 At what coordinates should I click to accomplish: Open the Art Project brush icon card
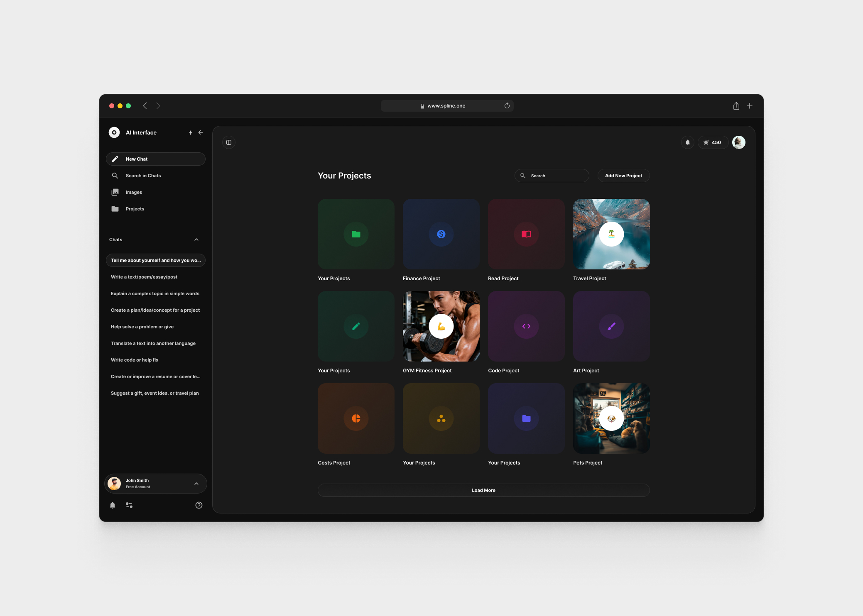coord(611,326)
